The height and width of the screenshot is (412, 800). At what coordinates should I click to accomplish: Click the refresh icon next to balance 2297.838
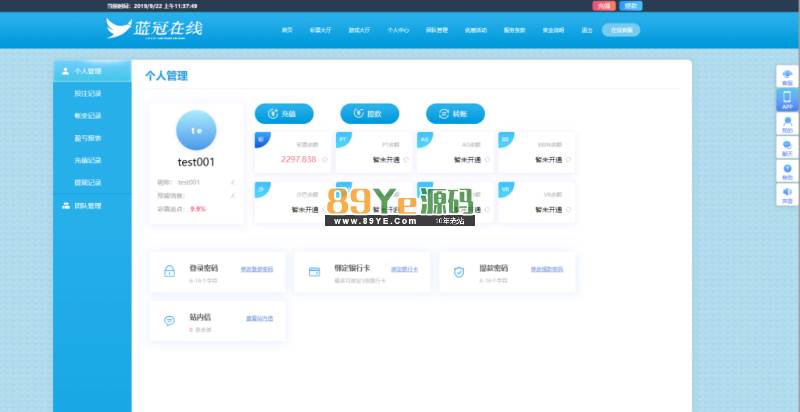pos(324,159)
